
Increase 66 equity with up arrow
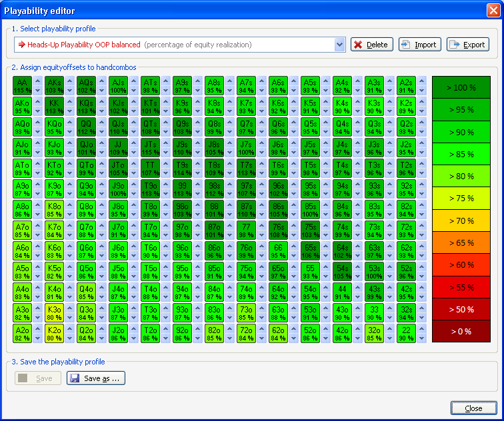point(294,246)
